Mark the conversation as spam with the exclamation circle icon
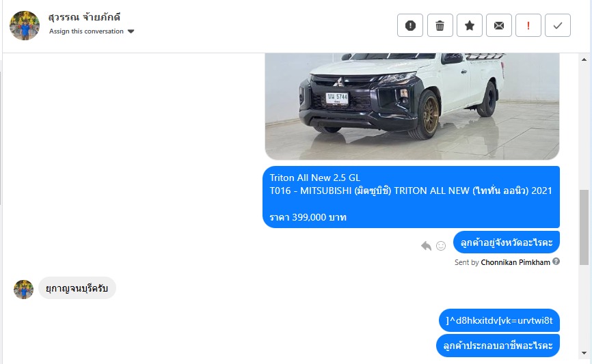The width and height of the screenshot is (592, 364). coord(410,25)
